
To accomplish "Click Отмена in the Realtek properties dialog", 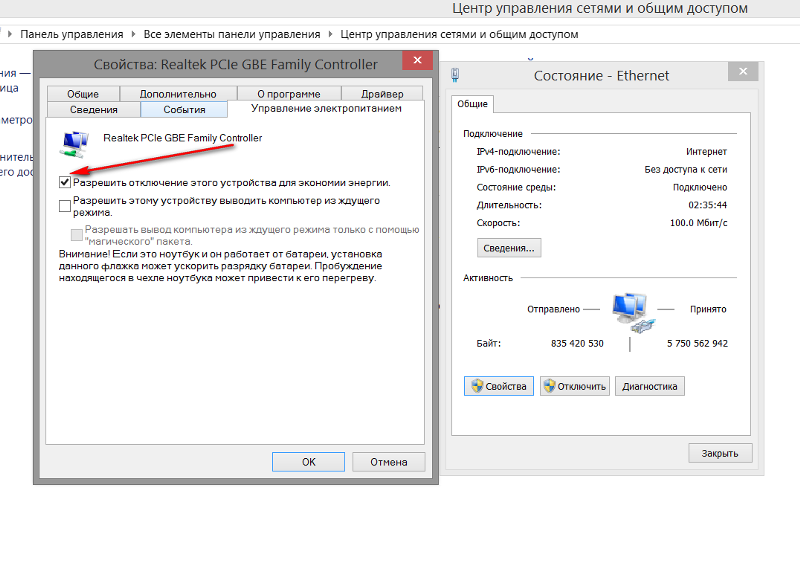I will [x=389, y=462].
